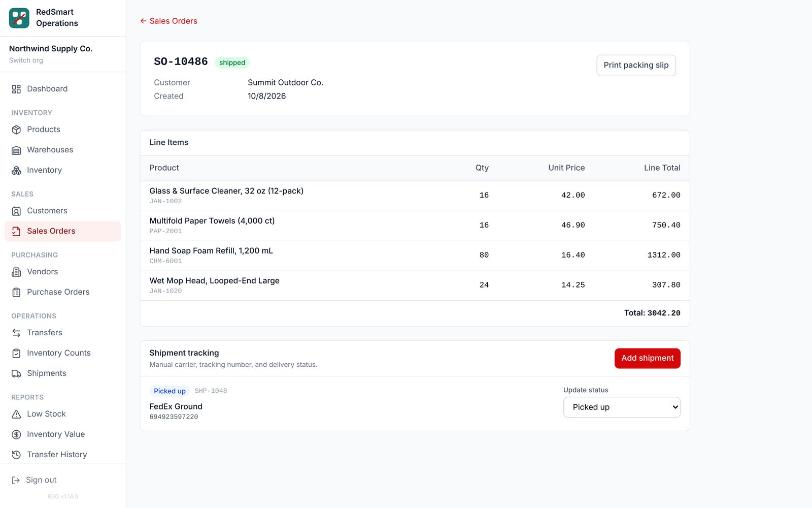Click FedEx Ground carrier name
Screen dimensions: 812x508
(176, 406)
